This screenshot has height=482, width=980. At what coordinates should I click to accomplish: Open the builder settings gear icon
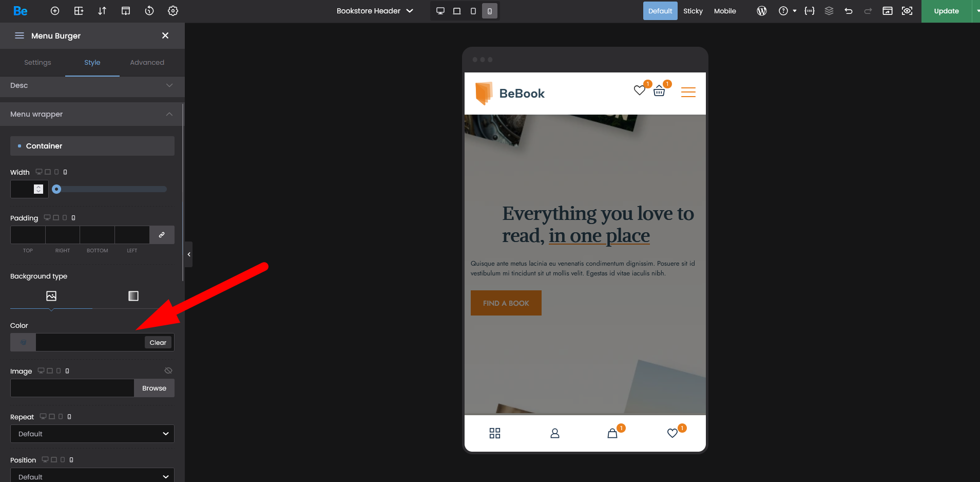173,11
